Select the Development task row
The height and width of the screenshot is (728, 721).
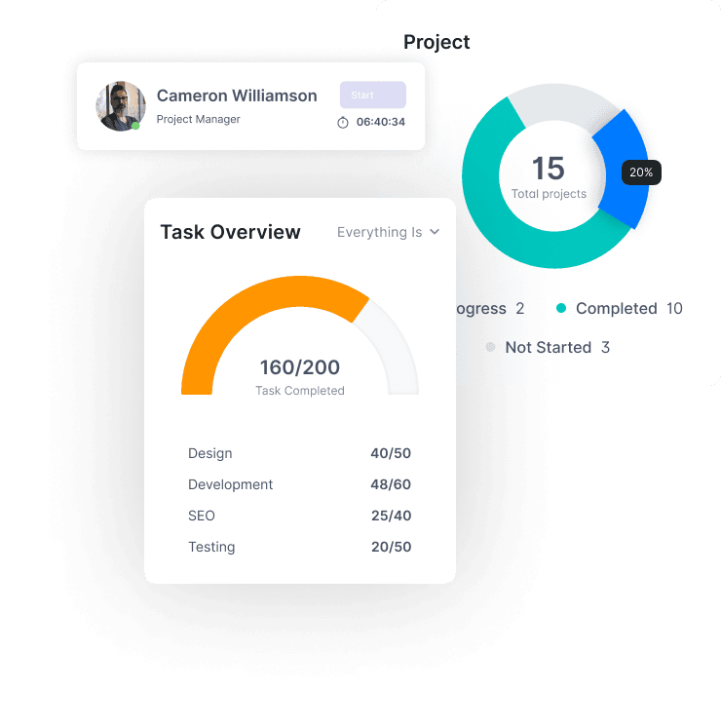coord(299,484)
